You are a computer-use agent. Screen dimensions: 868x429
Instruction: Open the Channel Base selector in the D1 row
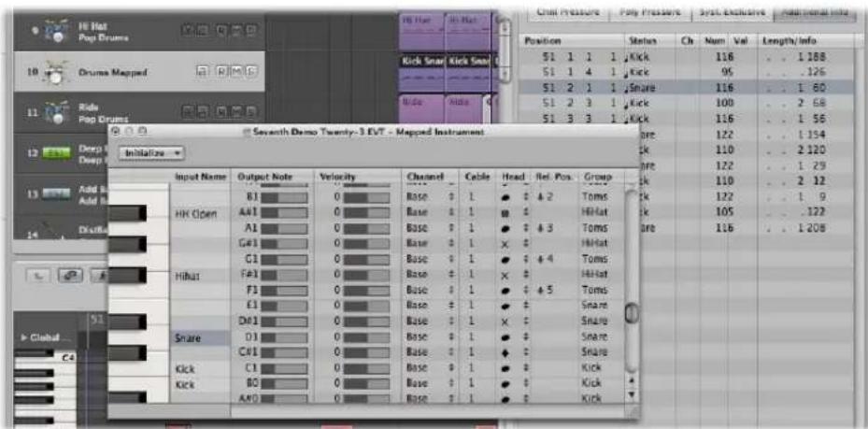click(x=431, y=336)
